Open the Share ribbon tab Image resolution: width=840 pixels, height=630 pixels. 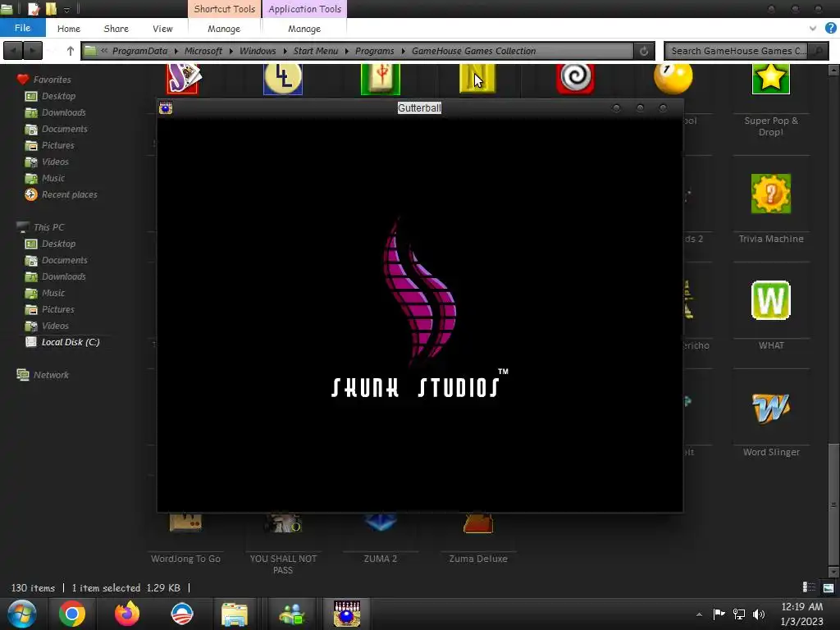[116, 29]
